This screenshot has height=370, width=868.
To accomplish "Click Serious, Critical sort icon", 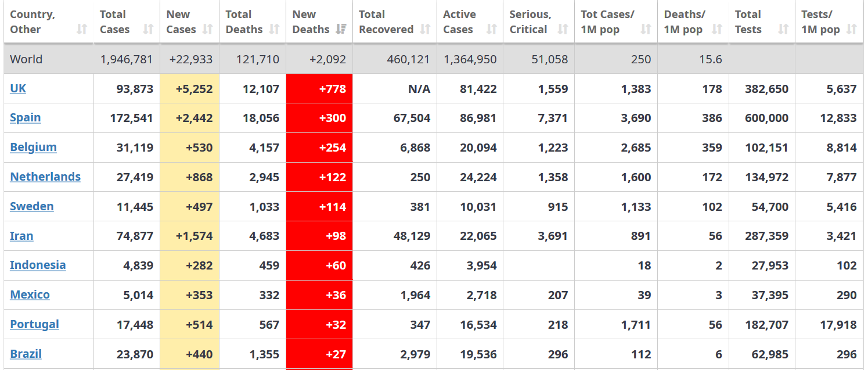I will coord(563,30).
